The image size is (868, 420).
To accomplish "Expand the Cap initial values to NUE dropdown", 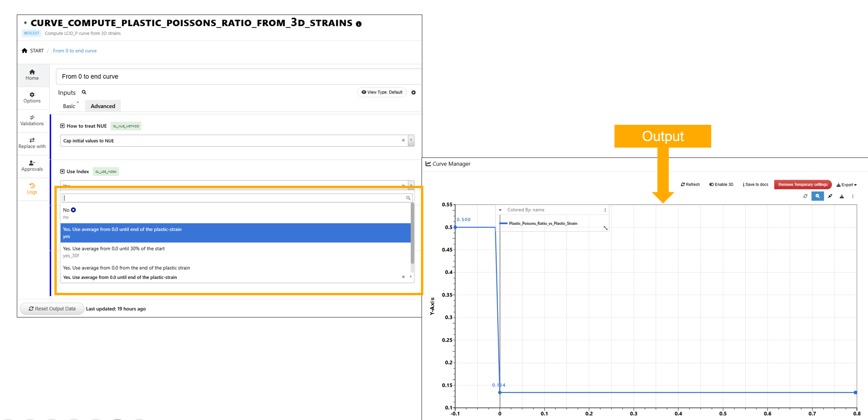I will (x=411, y=141).
